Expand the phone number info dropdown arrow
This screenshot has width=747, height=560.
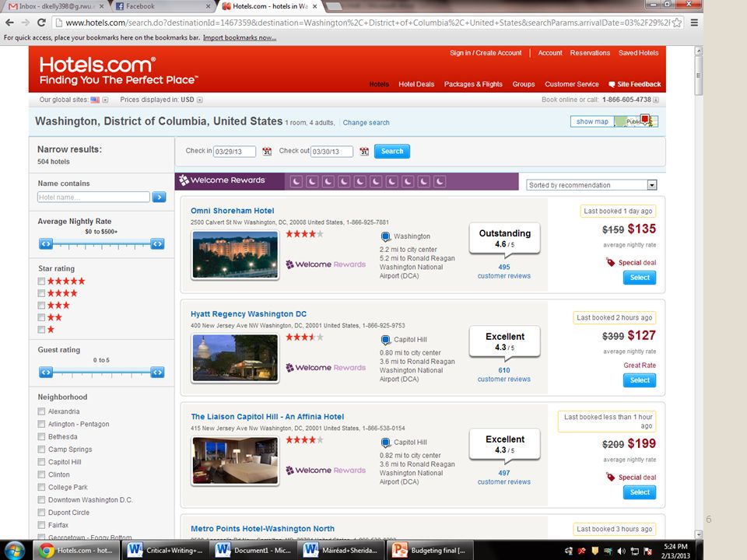point(656,100)
